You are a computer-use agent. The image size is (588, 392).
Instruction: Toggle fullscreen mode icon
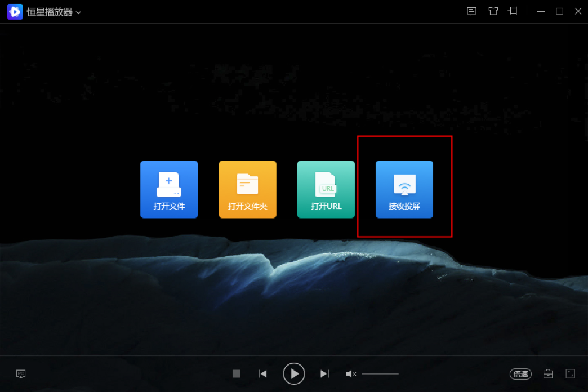click(x=570, y=373)
